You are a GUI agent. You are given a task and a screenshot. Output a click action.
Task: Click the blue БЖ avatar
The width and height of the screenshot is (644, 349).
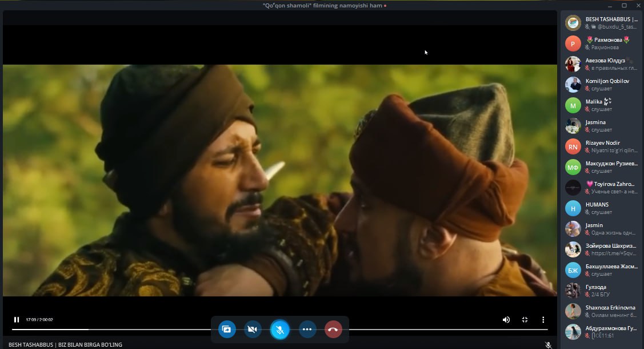pos(573,270)
